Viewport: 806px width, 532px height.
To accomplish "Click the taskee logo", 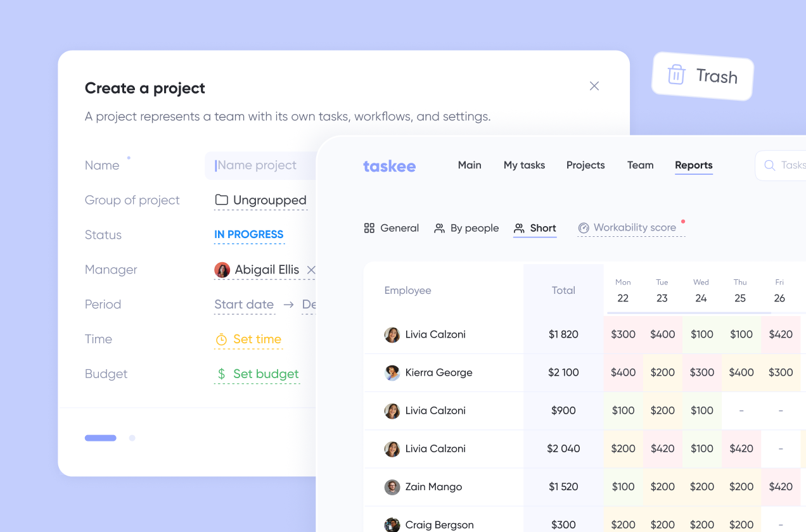I will 389,166.
